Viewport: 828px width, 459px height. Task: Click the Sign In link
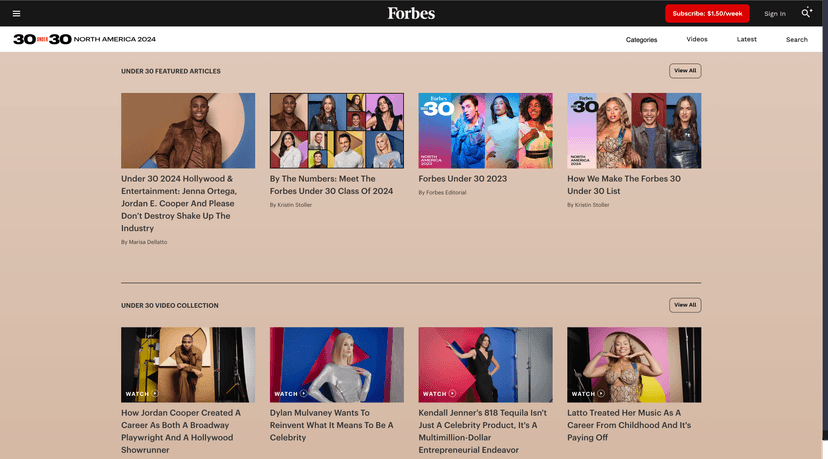[x=774, y=14]
